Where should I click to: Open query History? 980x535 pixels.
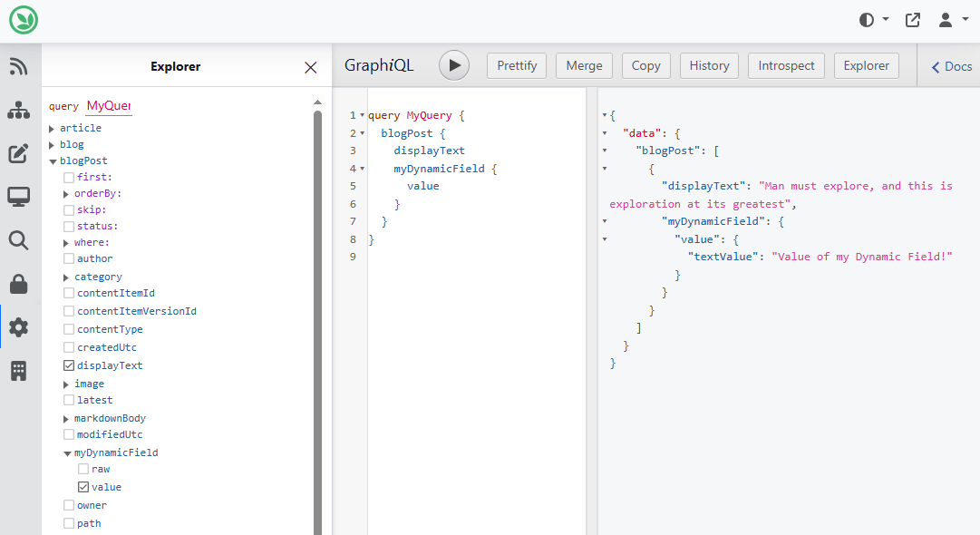pyautogui.click(x=709, y=65)
